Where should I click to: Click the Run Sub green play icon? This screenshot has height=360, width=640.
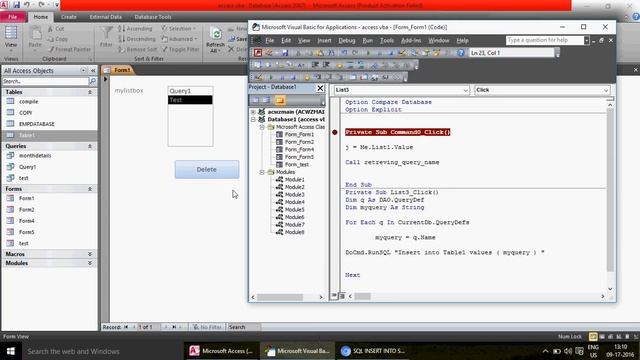tap(368, 53)
